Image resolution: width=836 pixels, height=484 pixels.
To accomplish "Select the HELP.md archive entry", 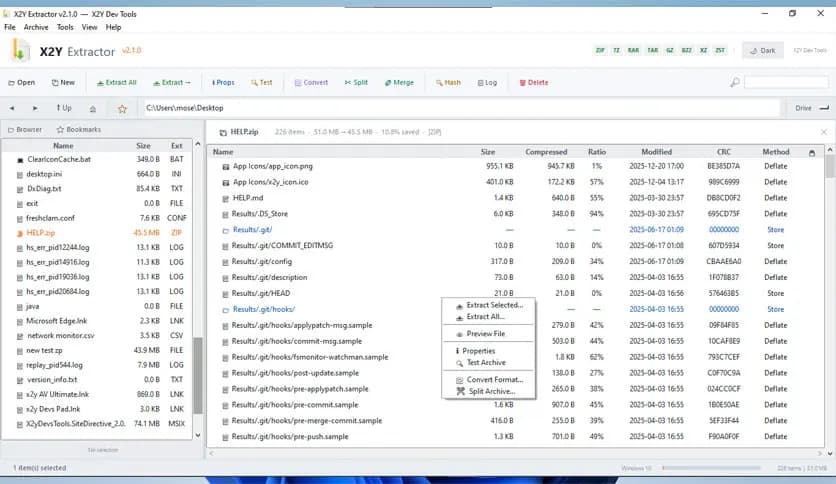I will click(515, 198).
